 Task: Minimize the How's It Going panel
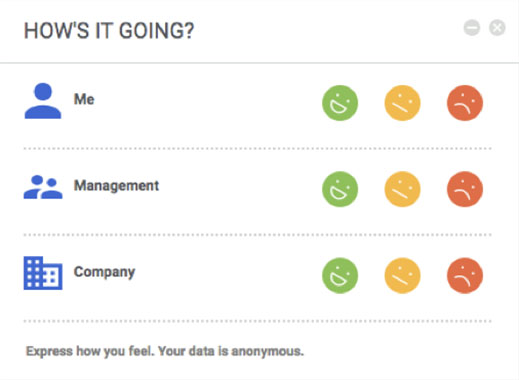(472, 28)
